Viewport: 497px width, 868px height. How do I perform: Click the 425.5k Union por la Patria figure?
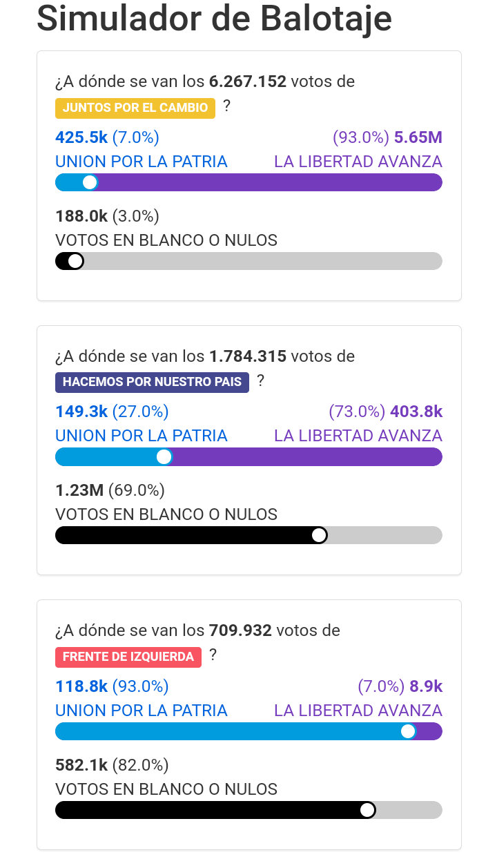tap(81, 137)
